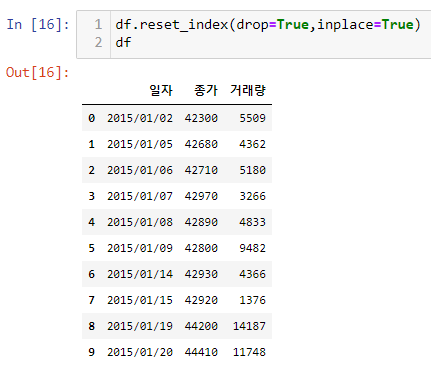Click the 일자 column header

161,90
